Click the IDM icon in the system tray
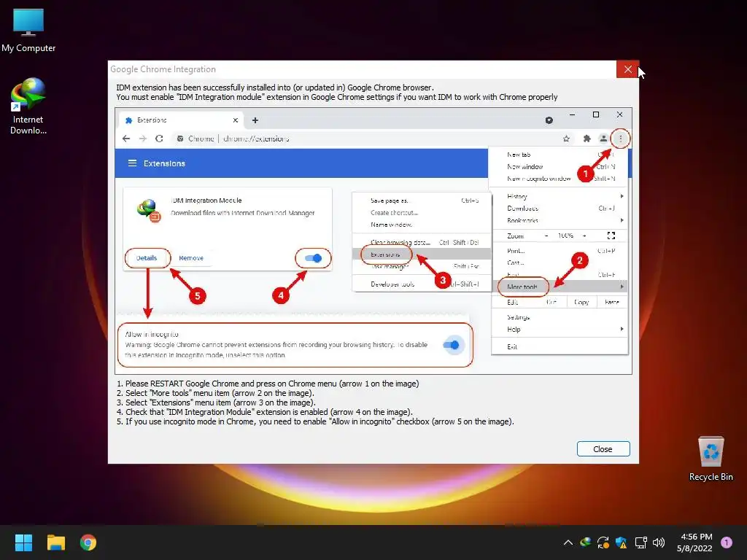 tap(586, 542)
